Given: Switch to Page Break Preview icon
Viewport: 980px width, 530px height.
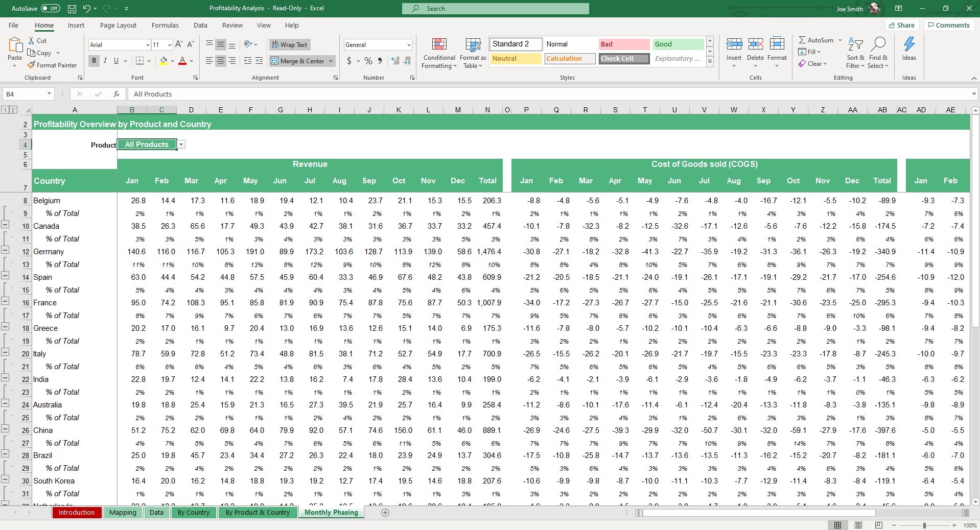Looking at the screenshot, I should pos(879,525).
